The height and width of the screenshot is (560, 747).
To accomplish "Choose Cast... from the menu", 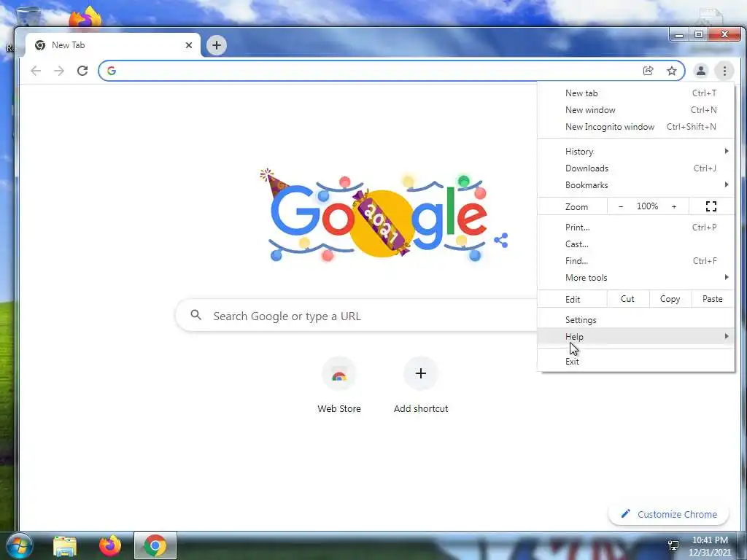I will point(636,244).
